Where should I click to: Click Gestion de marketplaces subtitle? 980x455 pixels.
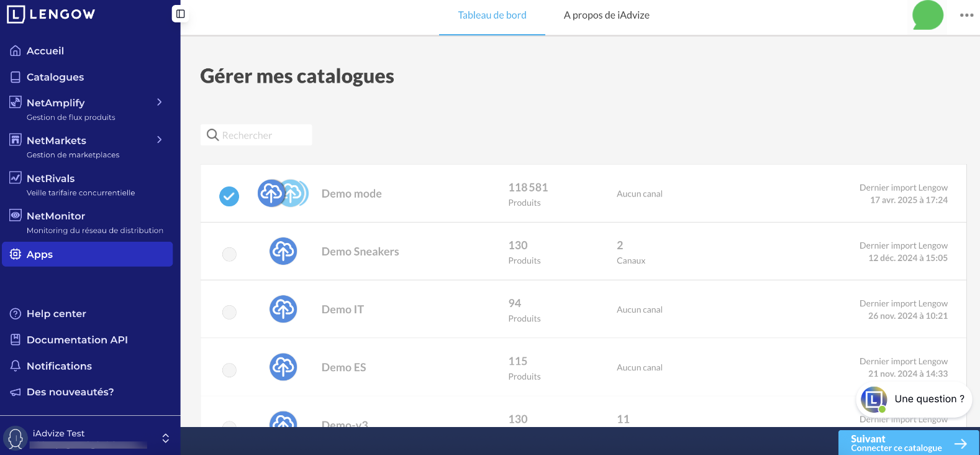(x=73, y=155)
